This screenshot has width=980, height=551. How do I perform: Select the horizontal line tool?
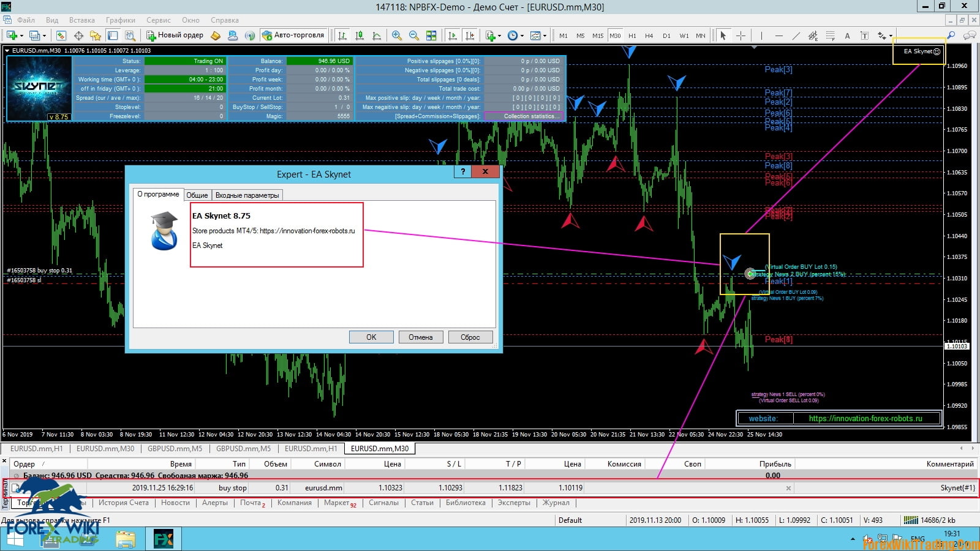pyautogui.click(x=778, y=36)
